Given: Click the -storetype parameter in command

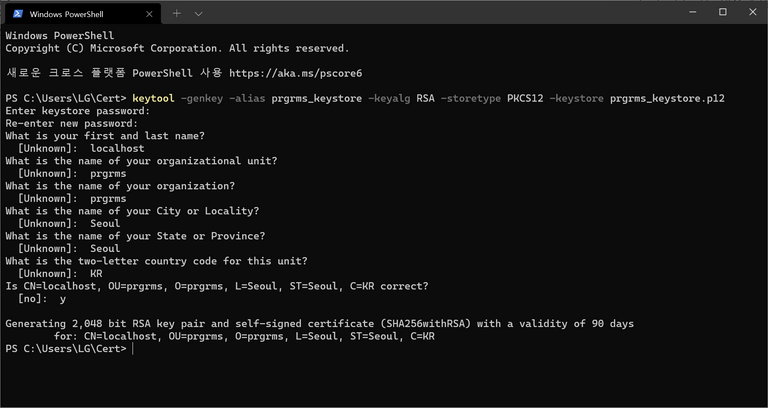Looking at the screenshot, I should coord(471,98).
